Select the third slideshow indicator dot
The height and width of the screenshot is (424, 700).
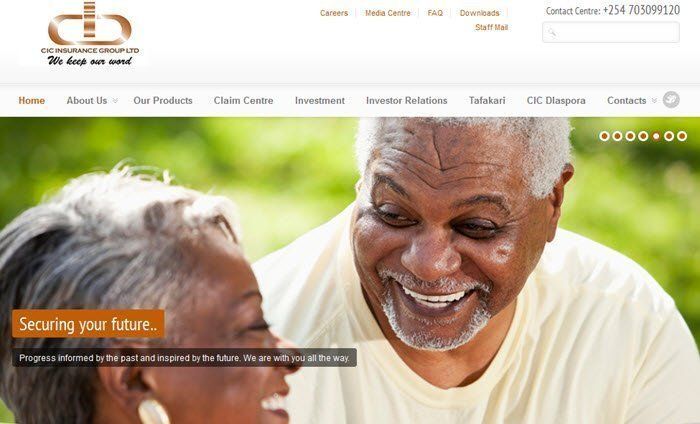[630, 136]
